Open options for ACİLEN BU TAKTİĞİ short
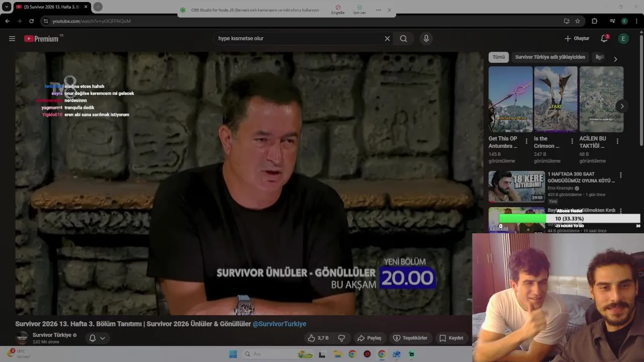This screenshot has height=362, width=644. [617, 141]
